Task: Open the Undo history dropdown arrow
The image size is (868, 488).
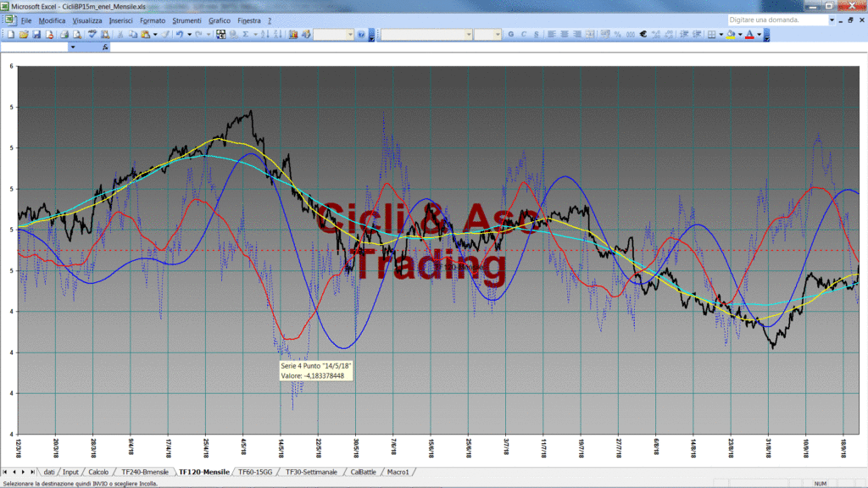Action: [189, 34]
